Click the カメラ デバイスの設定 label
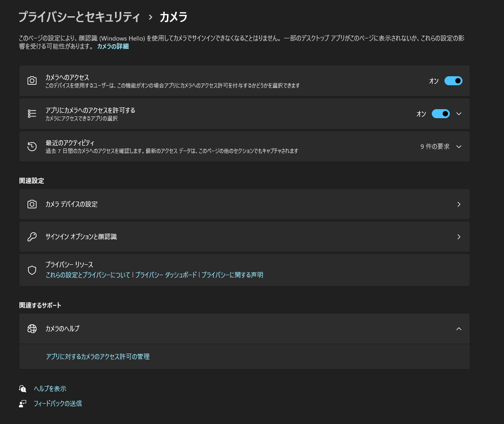The image size is (504, 424). coord(71,204)
